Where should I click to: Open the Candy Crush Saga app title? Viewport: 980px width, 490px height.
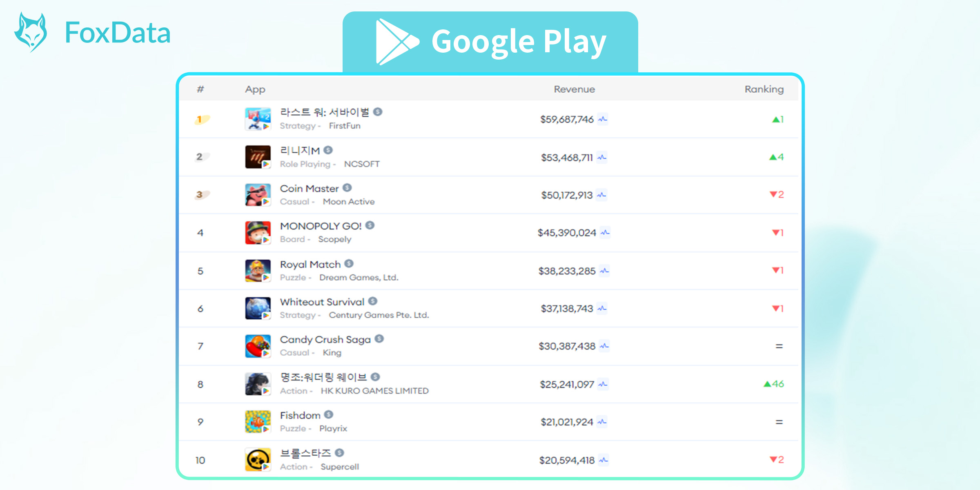[325, 340]
